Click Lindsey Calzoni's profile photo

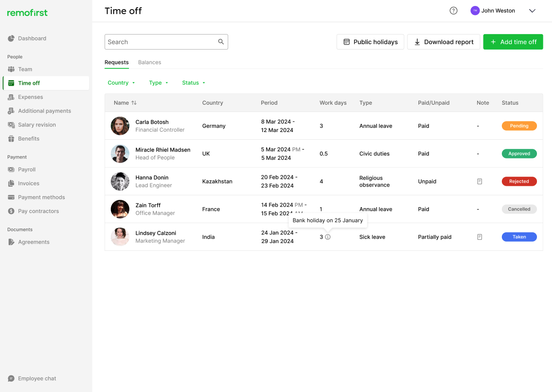(120, 237)
